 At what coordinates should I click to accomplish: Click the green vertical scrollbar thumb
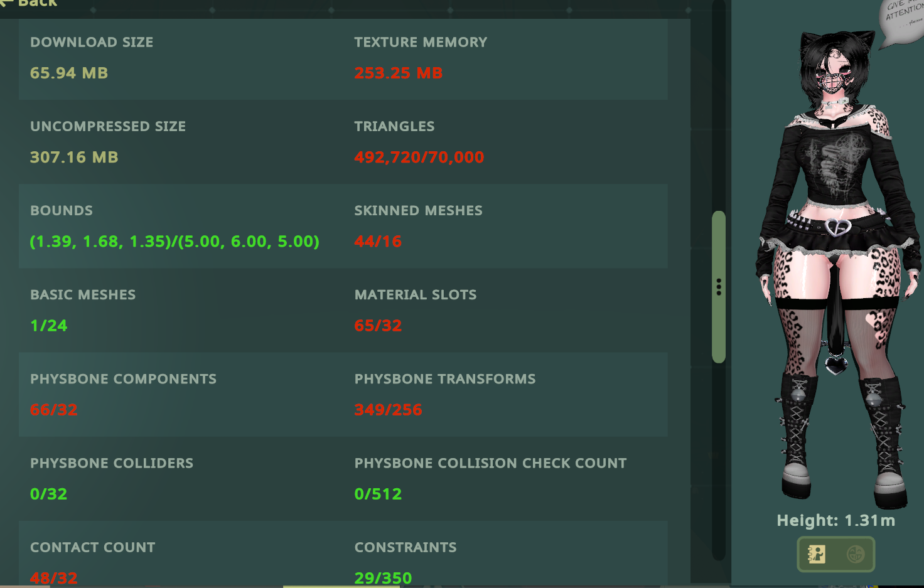[x=719, y=287]
